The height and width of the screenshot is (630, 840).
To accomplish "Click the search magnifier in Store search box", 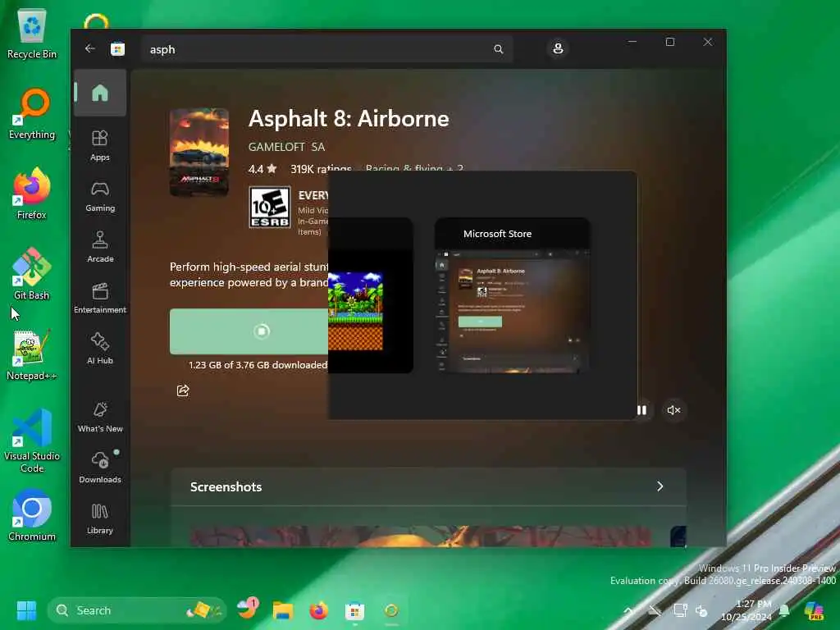I will tap(498, 49).
